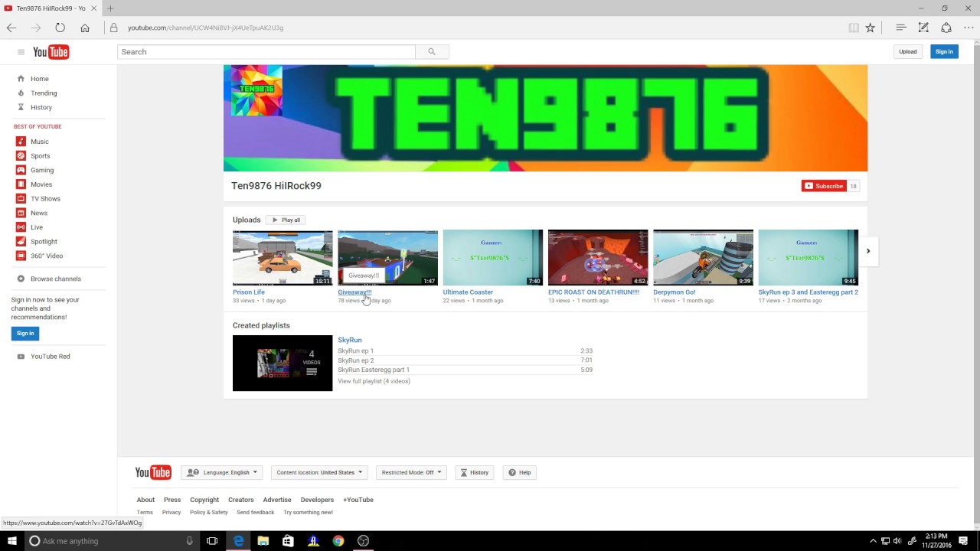
Task: Click the browser refresh icon
Action: coord(60,28)
